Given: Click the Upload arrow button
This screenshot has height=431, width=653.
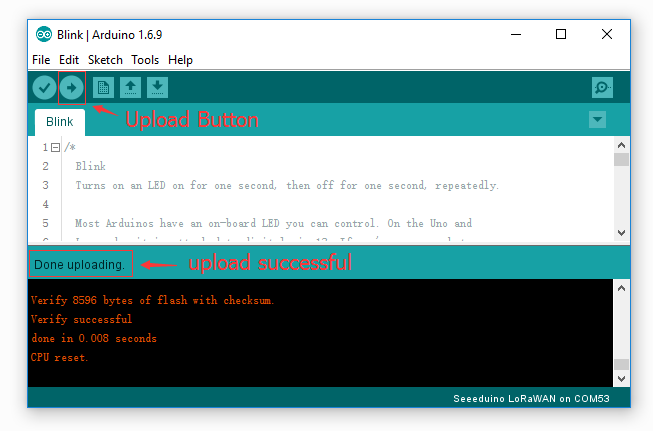Looking at the screenshot, I should coord(72,88).
